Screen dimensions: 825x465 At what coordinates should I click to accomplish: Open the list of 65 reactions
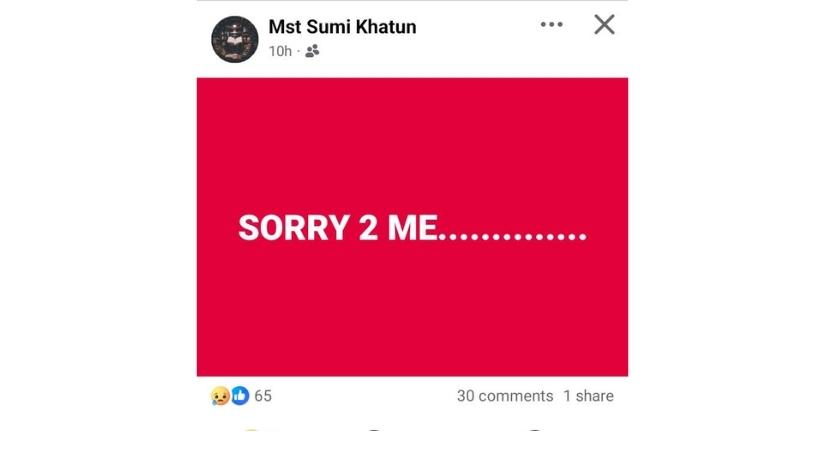coord(263,396)
